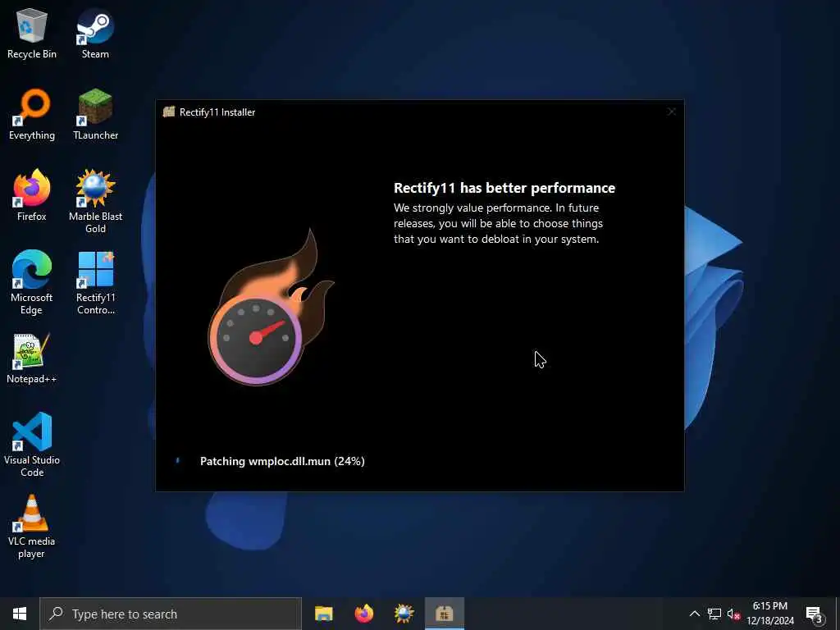Open File Explorer from the taskbar
The height and width of the screenshot is (630, 840).
pyautogui.click(x=323, y=614)
